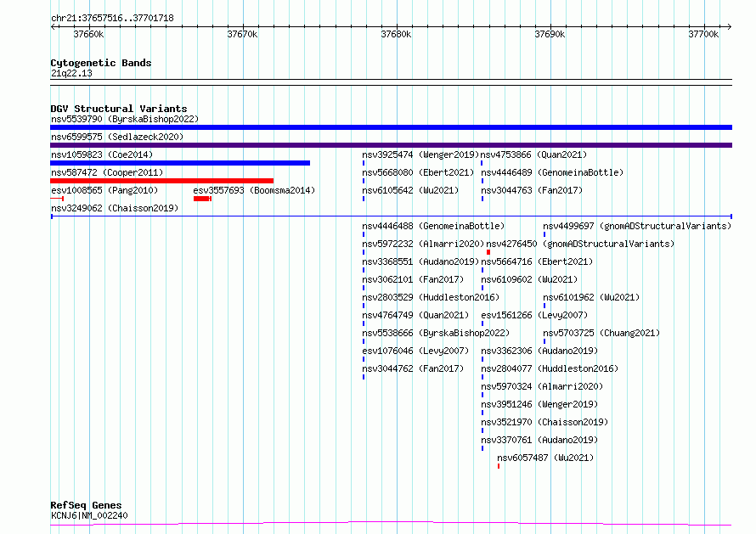Open nsv5703725 (Chuang2021) variant

(x=601, y=333)
